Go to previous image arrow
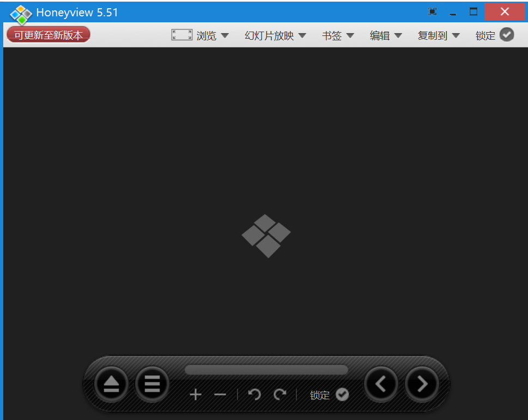This screenshot has width=528, height=420. tap(381, 385)
